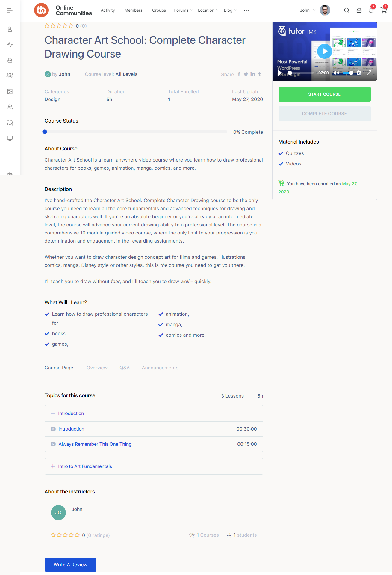This screenshot has width=392, height=575.
Task: Toggle the left sidebar menu
Action: [10, 10]
